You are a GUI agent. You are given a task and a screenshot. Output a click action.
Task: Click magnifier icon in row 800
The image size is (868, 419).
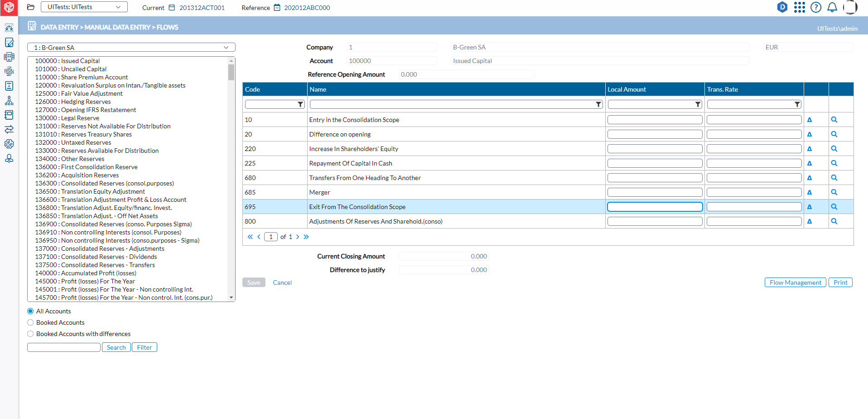(x=834, y=221)
